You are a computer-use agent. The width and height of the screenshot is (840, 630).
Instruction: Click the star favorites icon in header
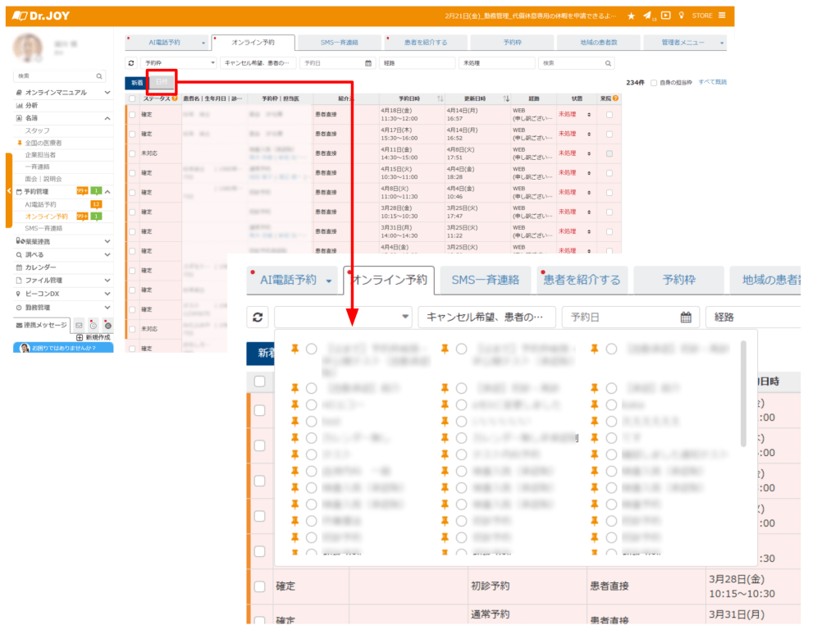pos(631,16)
